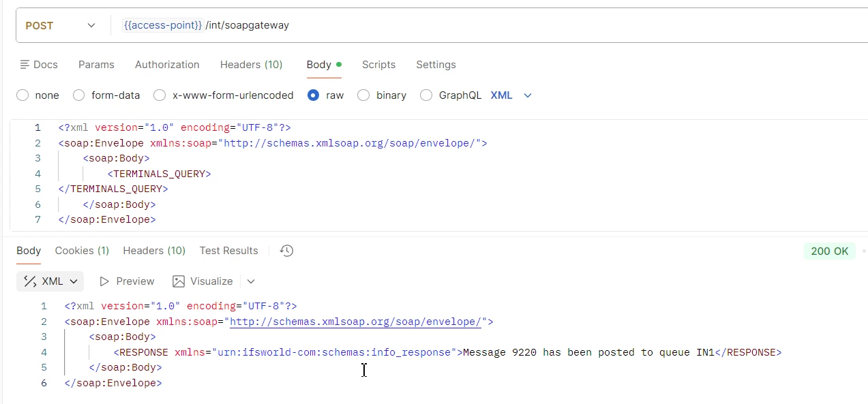Click the Visualize image icon
Screen dimensions: 868x404
179,281
